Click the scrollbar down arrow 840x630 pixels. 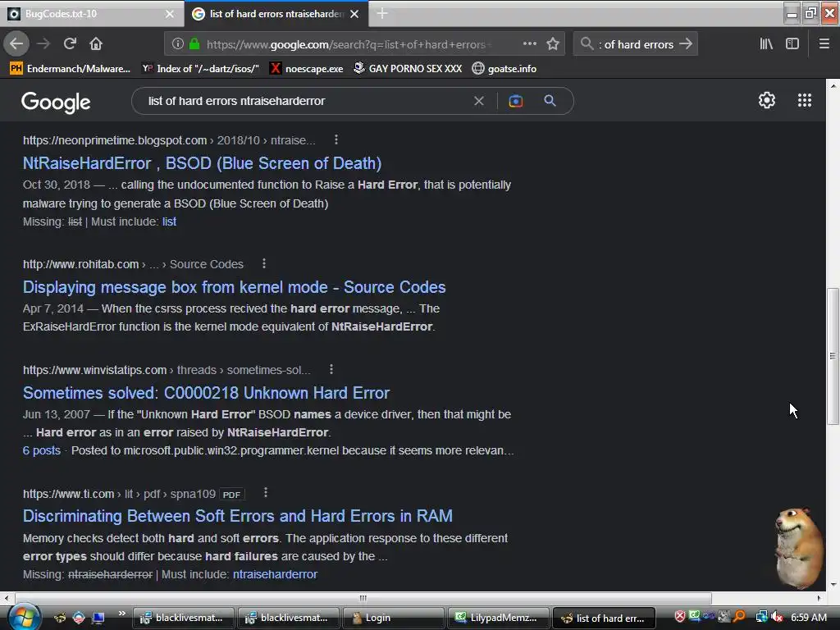click(833, 585)
